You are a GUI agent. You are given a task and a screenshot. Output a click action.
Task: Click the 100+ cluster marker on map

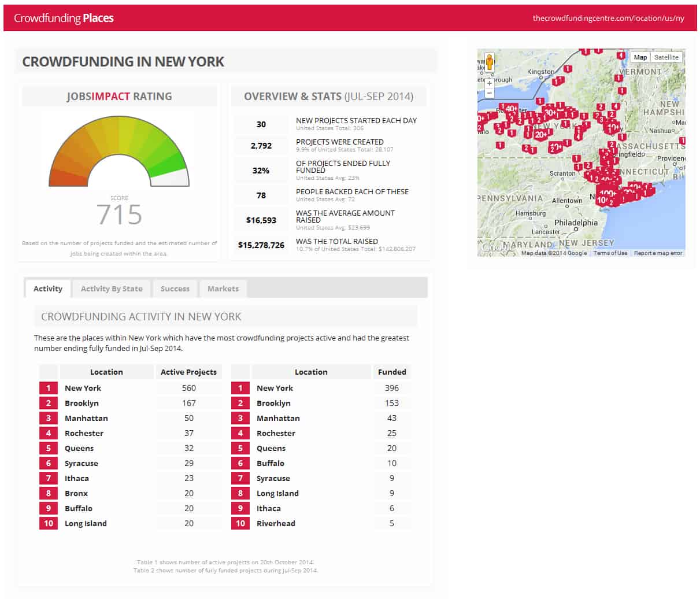[x=607, y=194]
